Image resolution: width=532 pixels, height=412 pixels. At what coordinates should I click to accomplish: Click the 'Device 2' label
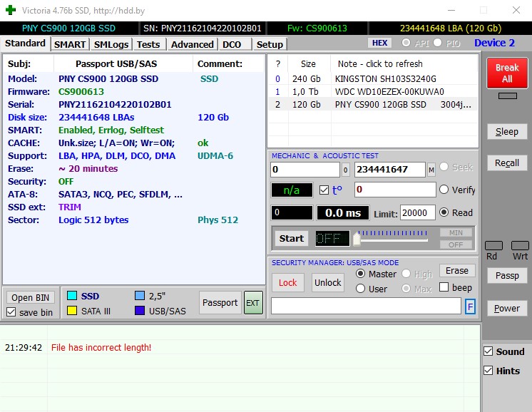[494, 43]
